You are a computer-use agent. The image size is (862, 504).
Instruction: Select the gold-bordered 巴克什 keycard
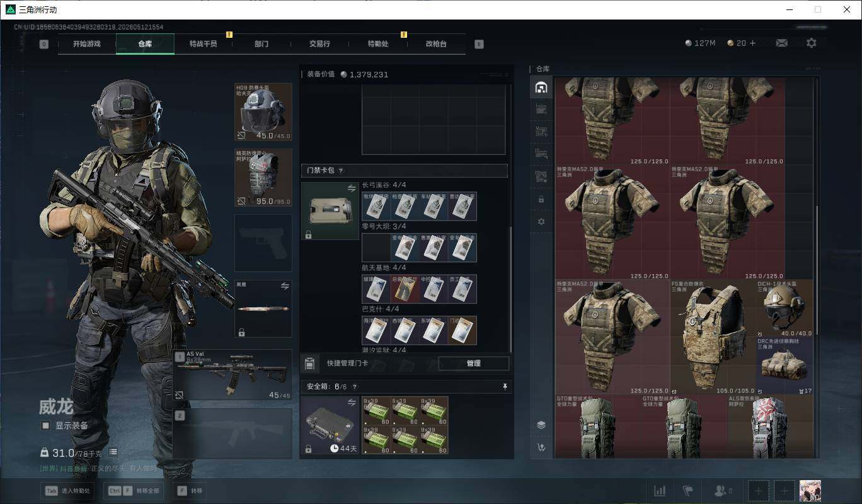point(463,330)
